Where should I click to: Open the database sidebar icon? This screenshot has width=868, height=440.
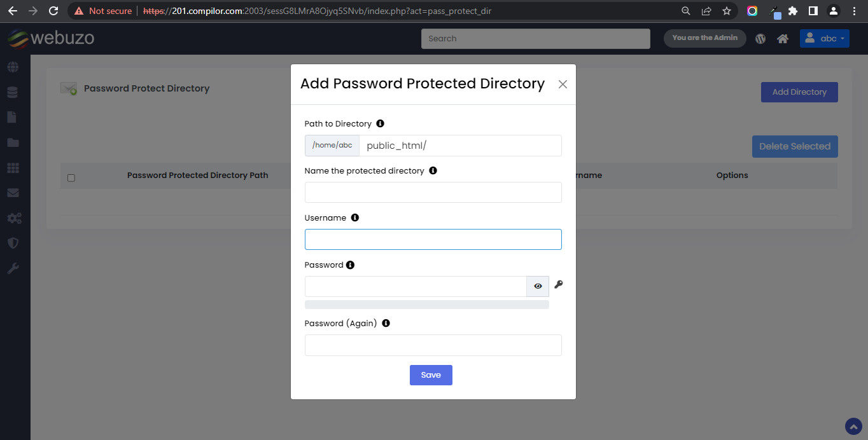[13, 92]
